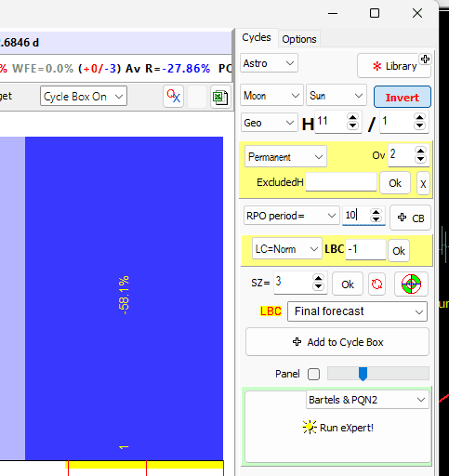Click the RPO period value field 10
This screenshot has height=476, width=449.
[356, 215]
